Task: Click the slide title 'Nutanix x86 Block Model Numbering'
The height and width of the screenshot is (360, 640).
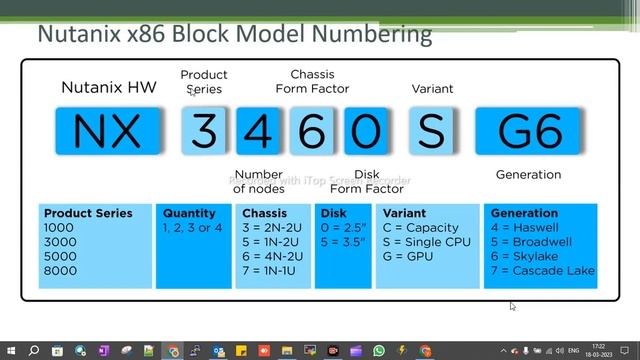Action: pyautogui.click(x=235, y=33)
